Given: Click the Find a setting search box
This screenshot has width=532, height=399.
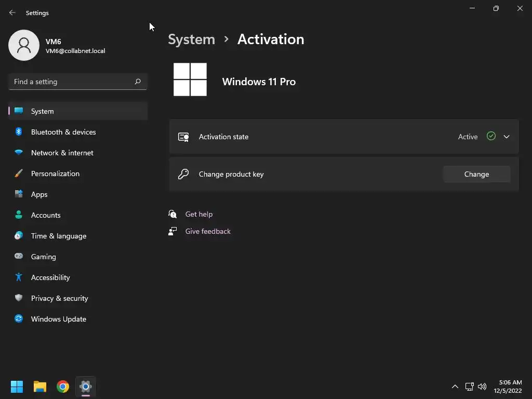Looking at the screenshot, I should tap(73, 82).
